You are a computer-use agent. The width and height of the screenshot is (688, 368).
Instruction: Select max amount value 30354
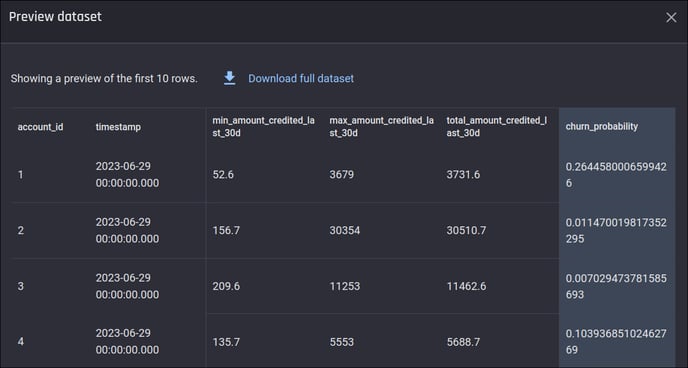coord(344,230)
